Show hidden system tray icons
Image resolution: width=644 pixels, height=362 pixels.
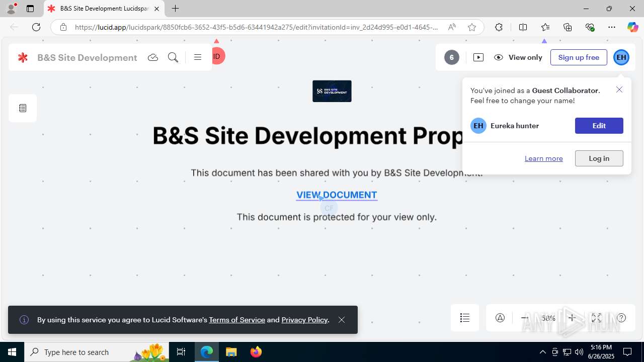[x=542, y=352]
